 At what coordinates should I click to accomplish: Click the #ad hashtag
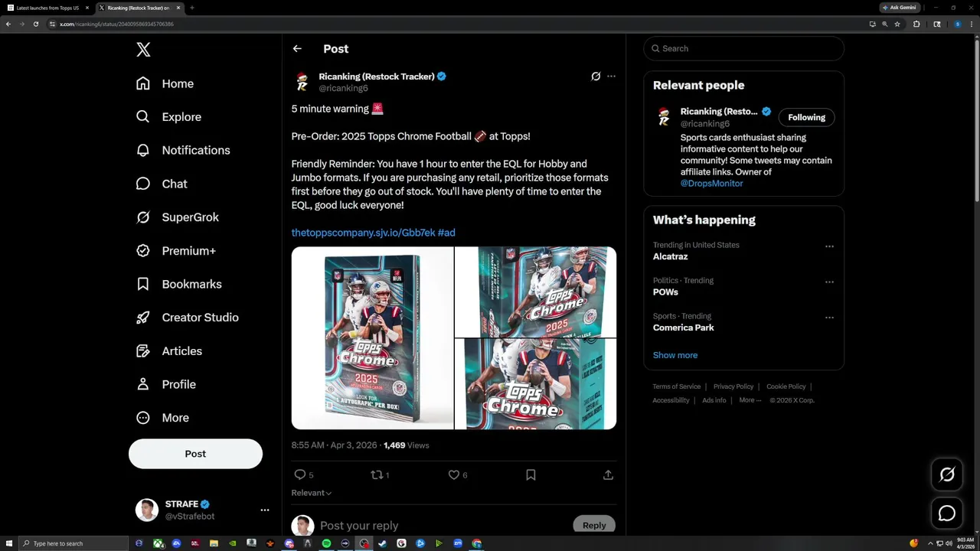pyautogui.click(x=446, y=233)
